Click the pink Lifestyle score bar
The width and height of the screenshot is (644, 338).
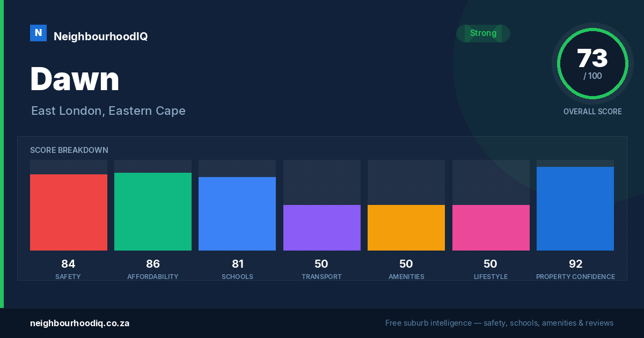(491, 227)
